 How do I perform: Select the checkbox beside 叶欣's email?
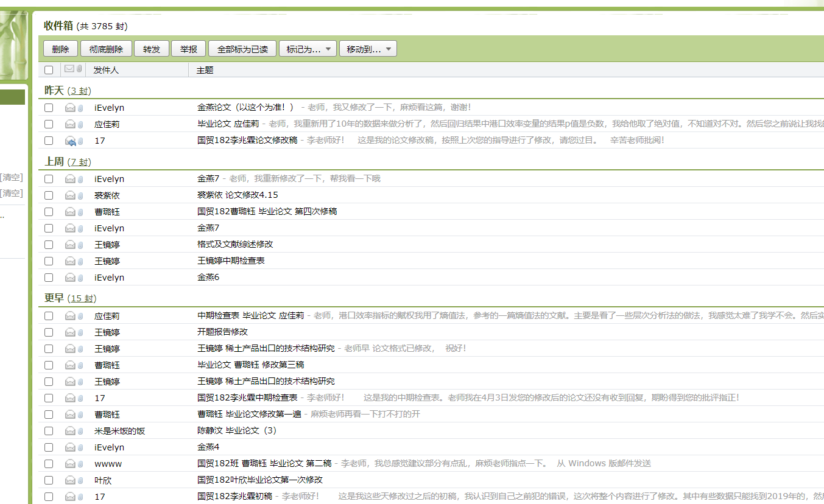[49, 480]
